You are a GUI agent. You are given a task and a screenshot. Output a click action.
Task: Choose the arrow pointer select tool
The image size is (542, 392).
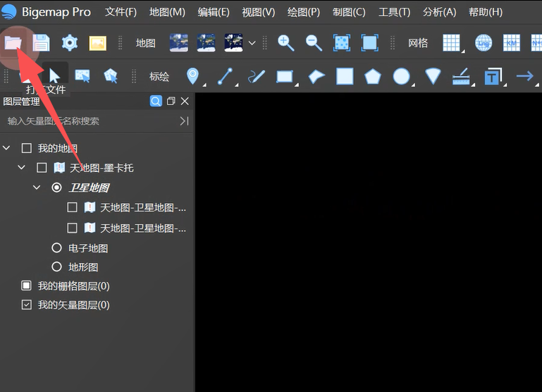pyautogui.click(x=54, y=75)
